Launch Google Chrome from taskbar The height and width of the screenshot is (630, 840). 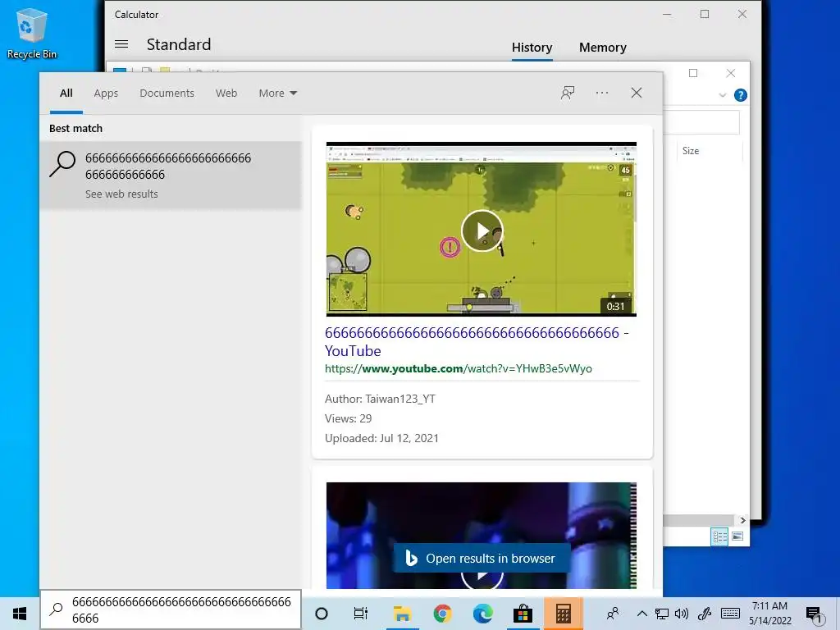pyautogui.click(x=442, y=614)
